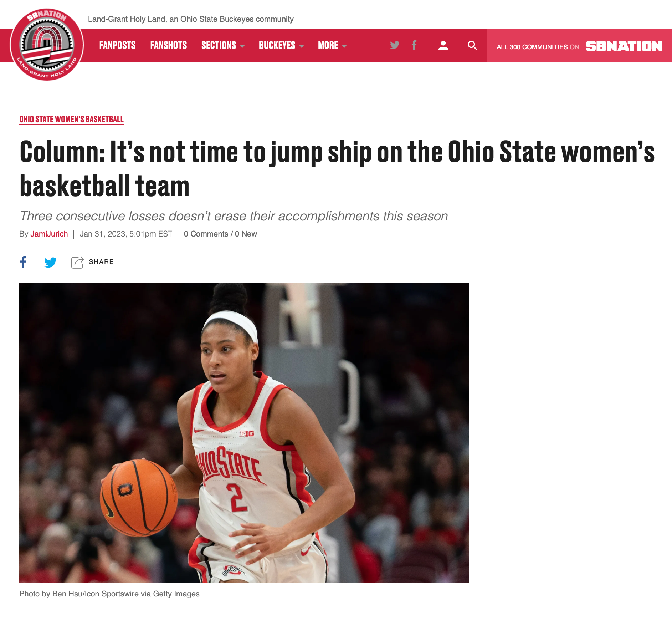Open the Fanshots menu item
This screenshot has width=672, height=620.
[168, 45]
